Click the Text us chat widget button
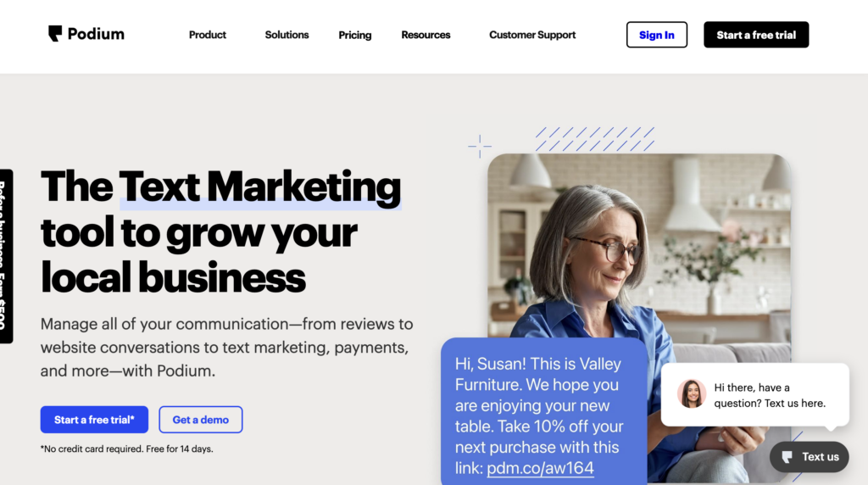The height and width of the screenshot is (485, 868). (810, 457)
